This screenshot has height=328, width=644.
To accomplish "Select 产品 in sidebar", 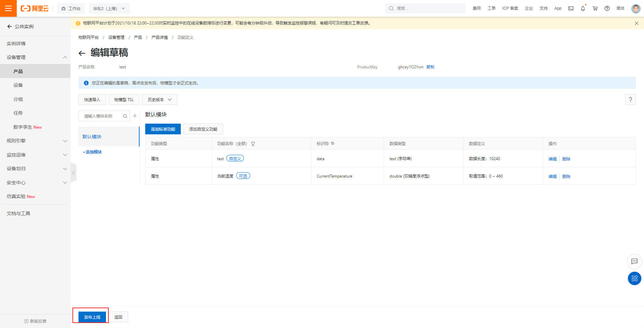I will click(x=35, y=71).
